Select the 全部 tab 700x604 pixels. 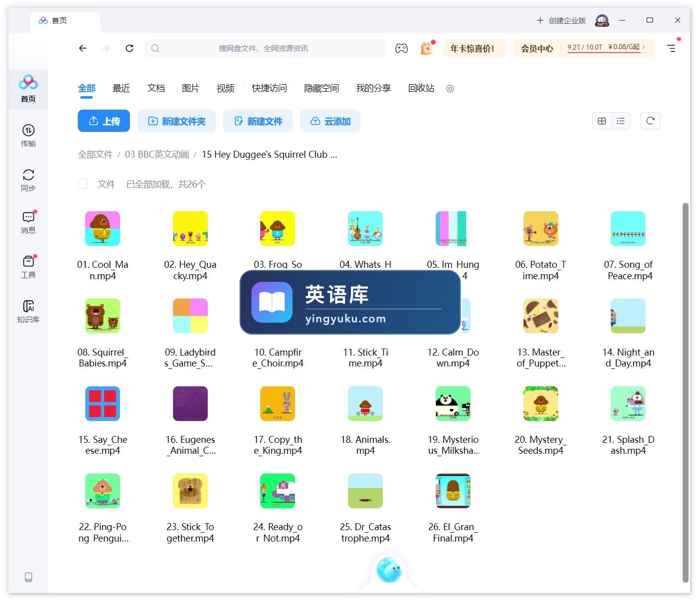point(87,88)
